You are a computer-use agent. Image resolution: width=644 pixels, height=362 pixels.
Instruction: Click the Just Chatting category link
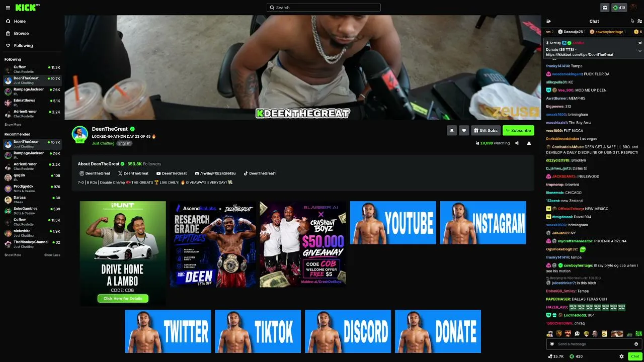[103, 143]
